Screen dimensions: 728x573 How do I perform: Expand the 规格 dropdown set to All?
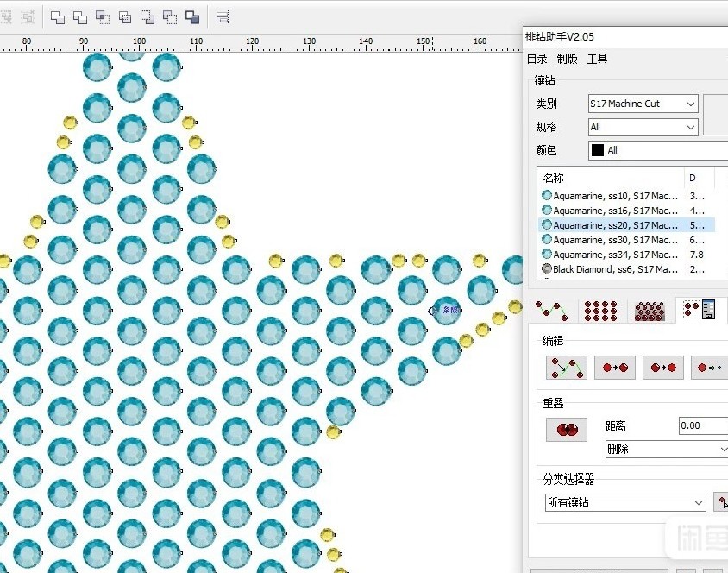(643, 127)
